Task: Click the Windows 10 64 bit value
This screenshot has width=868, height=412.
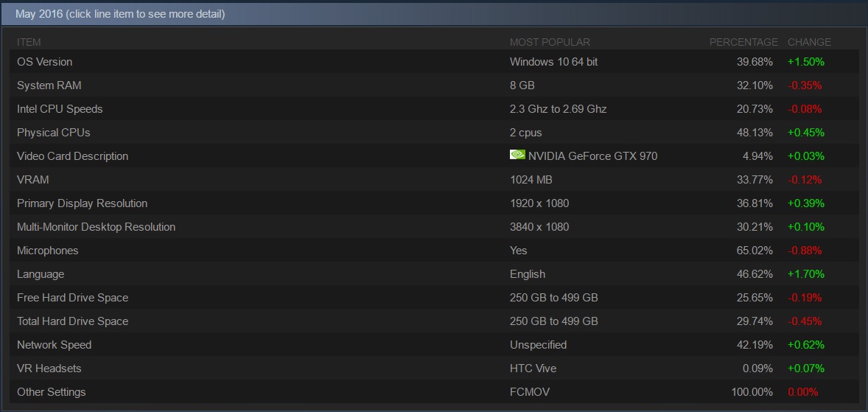Action: click(553, 62)
